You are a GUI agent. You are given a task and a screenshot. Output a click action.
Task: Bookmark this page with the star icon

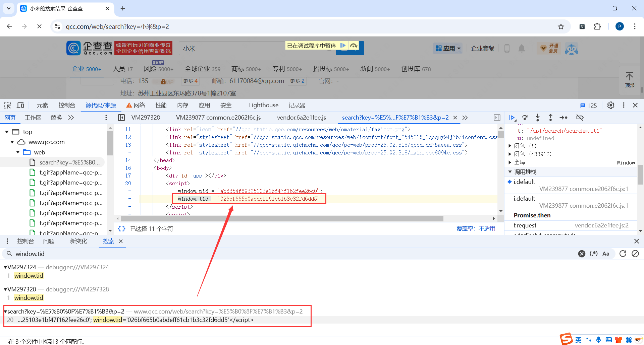click(561, 26)
